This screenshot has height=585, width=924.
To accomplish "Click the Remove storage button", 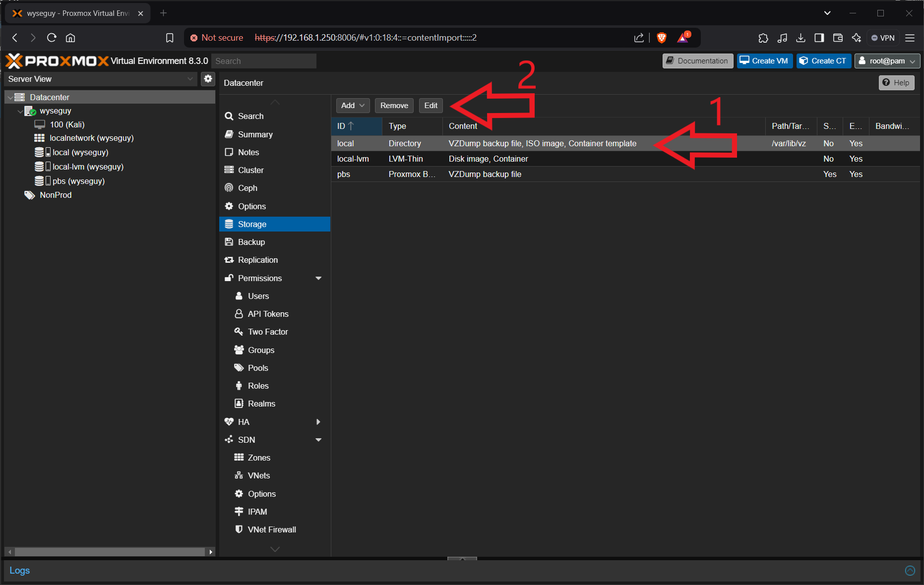I will 394,106.
